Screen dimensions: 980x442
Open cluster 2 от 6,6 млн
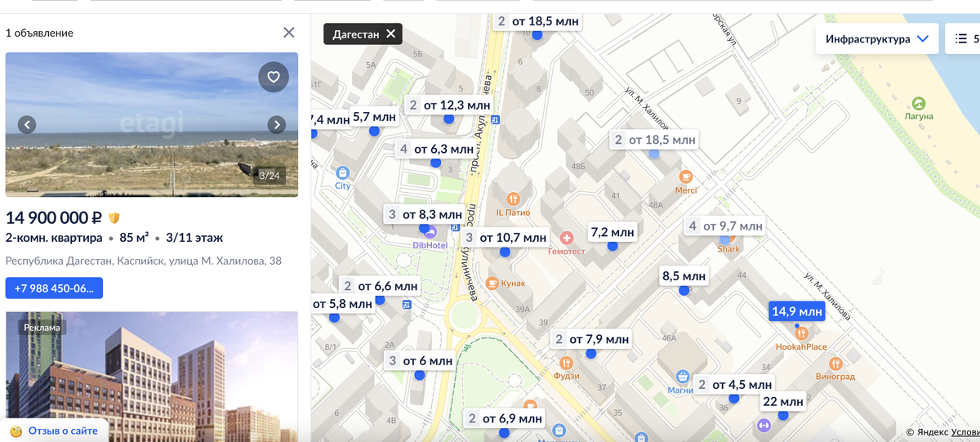point(380,286)
